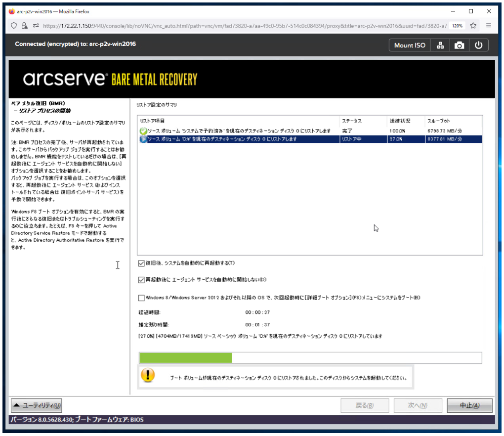The width and height of the screenshot is (504, 436).
Task: Click the estimated remaining time 00:01:37
Action: pyautogui.click(x=257, y=325)
